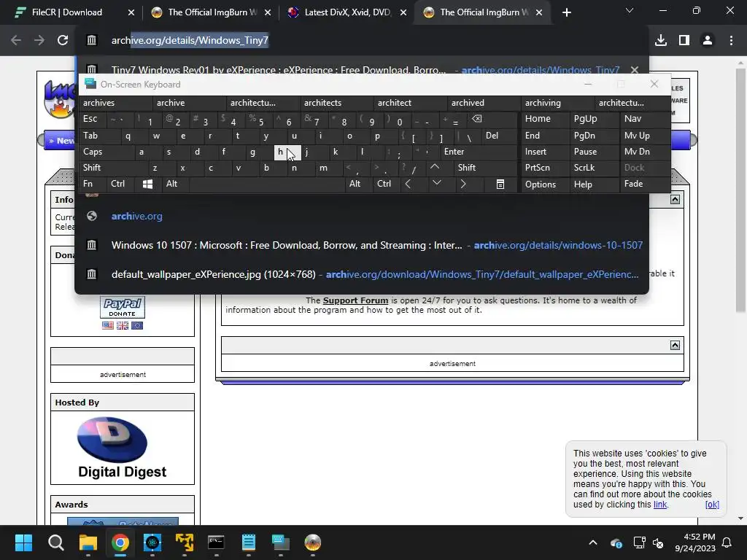Choose 'archive' word prediction
747x560 pixels.
click(190, 103)
